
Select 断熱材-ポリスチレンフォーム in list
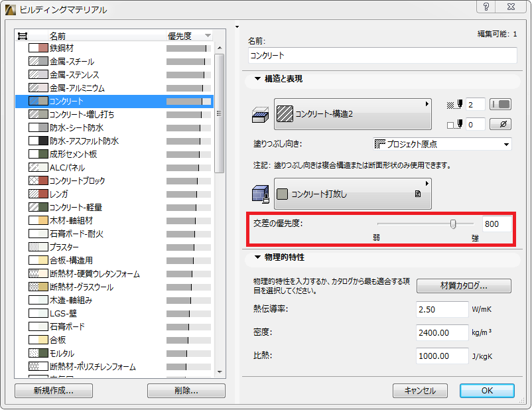click(x=114, y=367)
